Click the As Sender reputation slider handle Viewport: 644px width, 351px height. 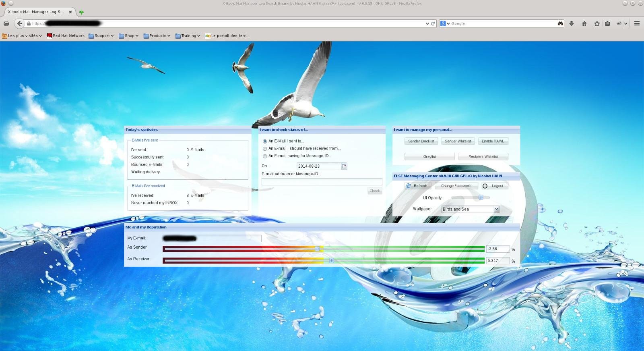[x=317, y=249]
